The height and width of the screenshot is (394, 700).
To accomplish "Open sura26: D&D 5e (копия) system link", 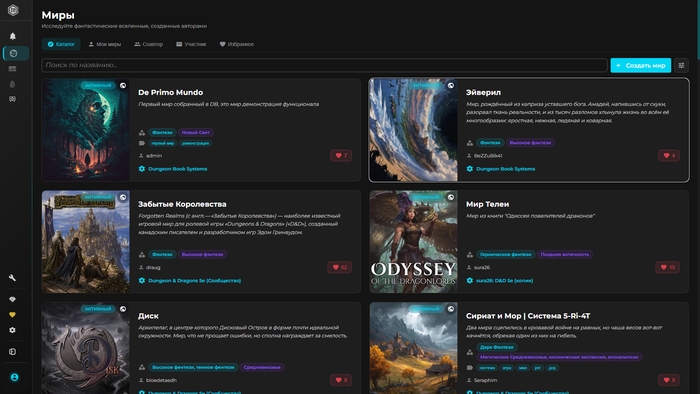I will (x=504, y=281).
